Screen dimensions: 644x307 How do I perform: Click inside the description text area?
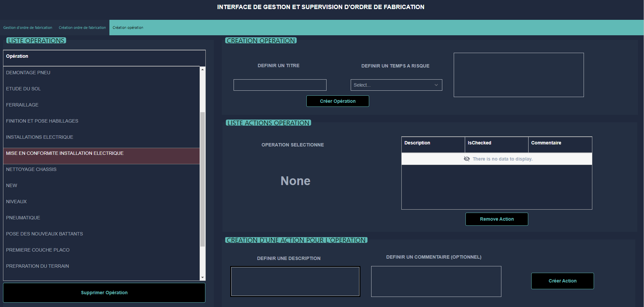click(x=295, y=281)
